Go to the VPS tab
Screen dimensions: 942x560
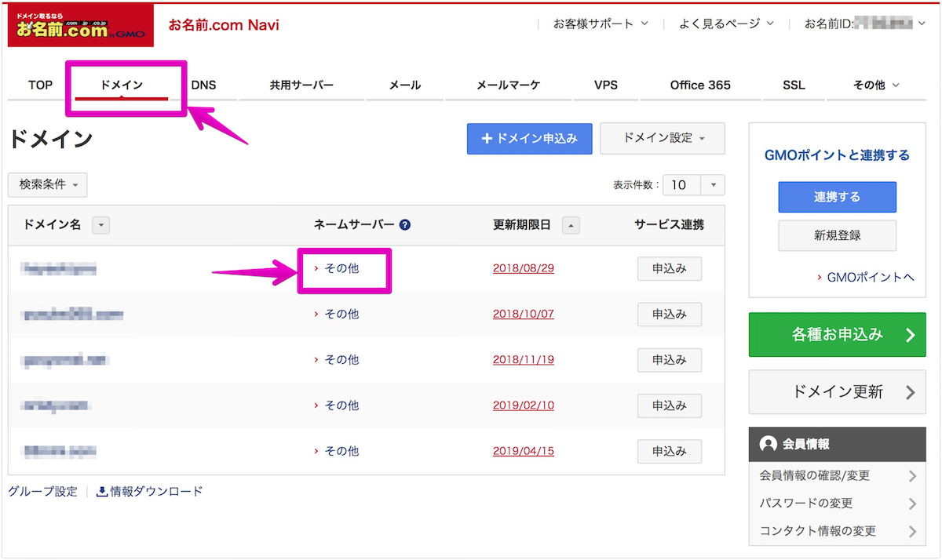pyautogui.click(x=605, y=85)
